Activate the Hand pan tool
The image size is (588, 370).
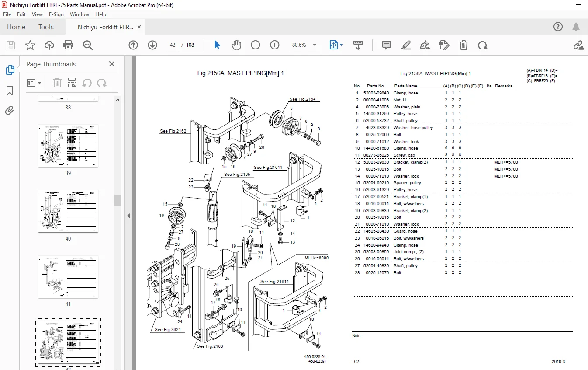pyautogui.click(x=236, y=45)
